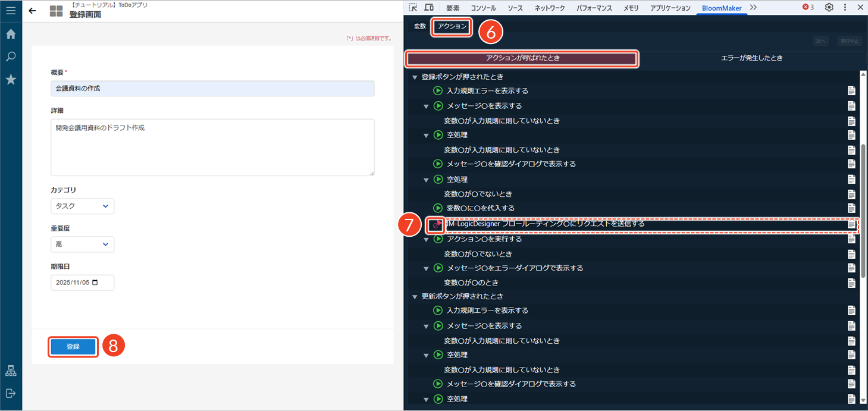
Task: Open search via magnifier sidebar icon
Action: (x=11, y=57)
